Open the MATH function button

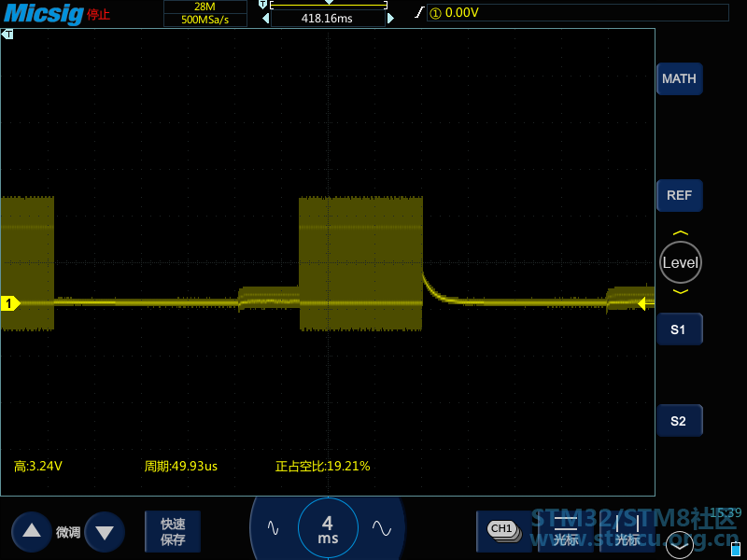coord(680,78)
